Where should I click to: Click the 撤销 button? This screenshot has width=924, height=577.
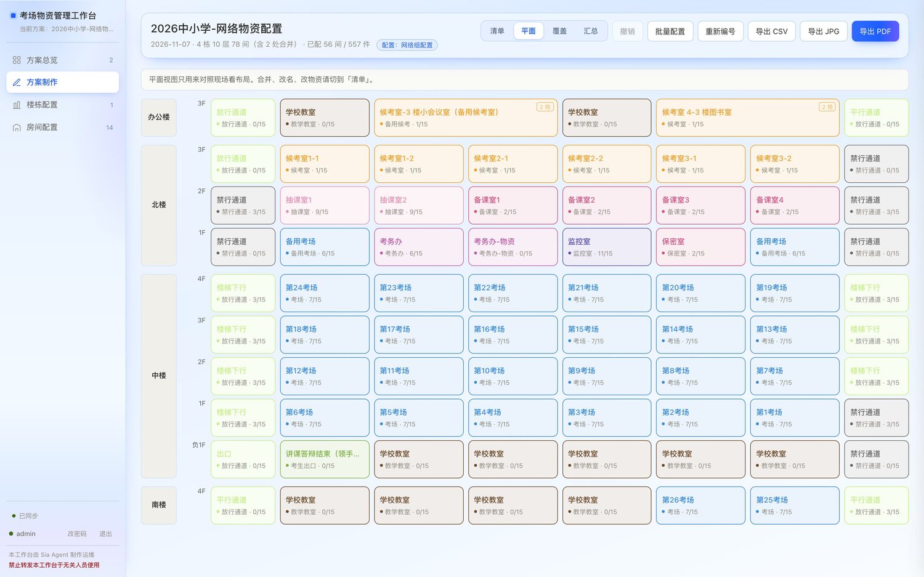pyautogui.click(x=628, y=31)
